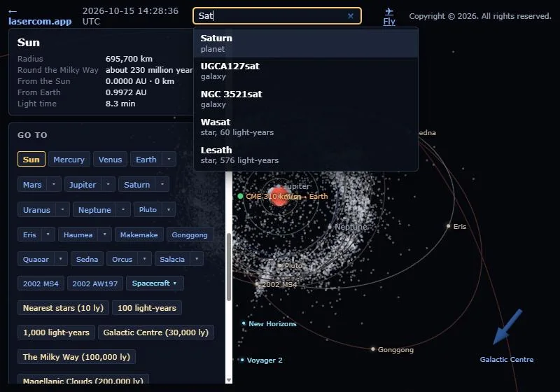The width and height of the screenshot is (560, 392).
Task: Select the Eris dot on the map
Action: click(x=448, y=226)
